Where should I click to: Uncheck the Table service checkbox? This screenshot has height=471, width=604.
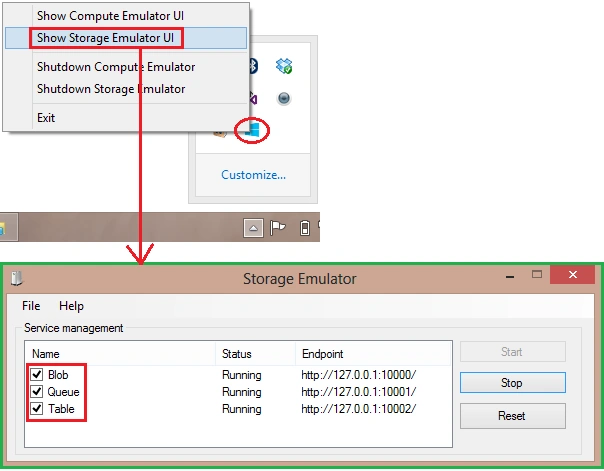pyautogui.click(x=37, y=408)
